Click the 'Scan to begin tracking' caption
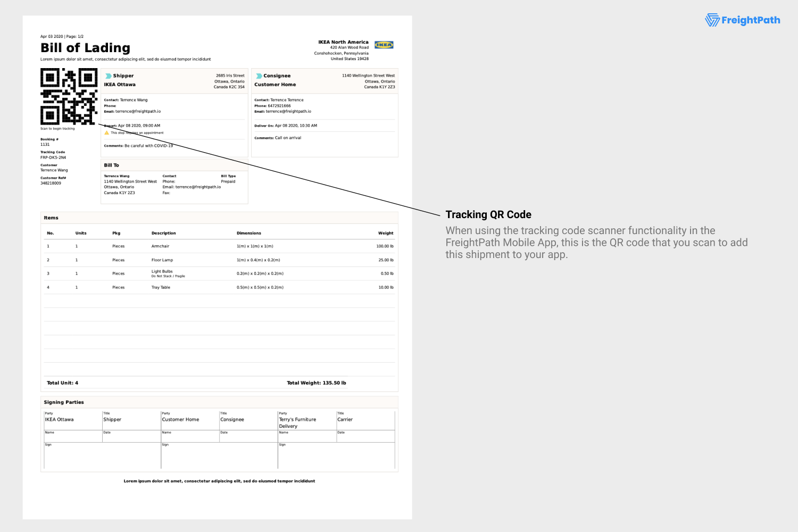 point(57,129)
